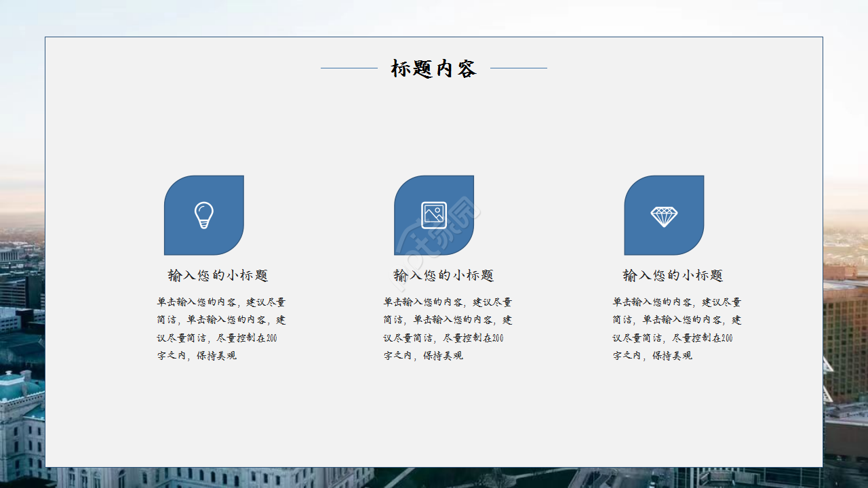The width and height of the screenshot is (868, 488).
Task: Click the picture icon in the middle leaf shape
Action: click(x=434, y=213)
